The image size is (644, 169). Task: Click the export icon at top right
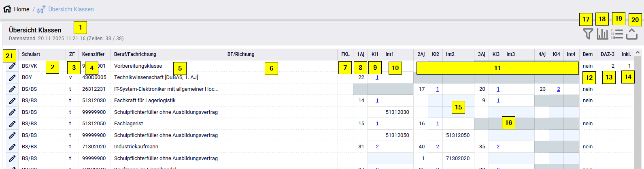pyautogui.click(x=632, y=34)
